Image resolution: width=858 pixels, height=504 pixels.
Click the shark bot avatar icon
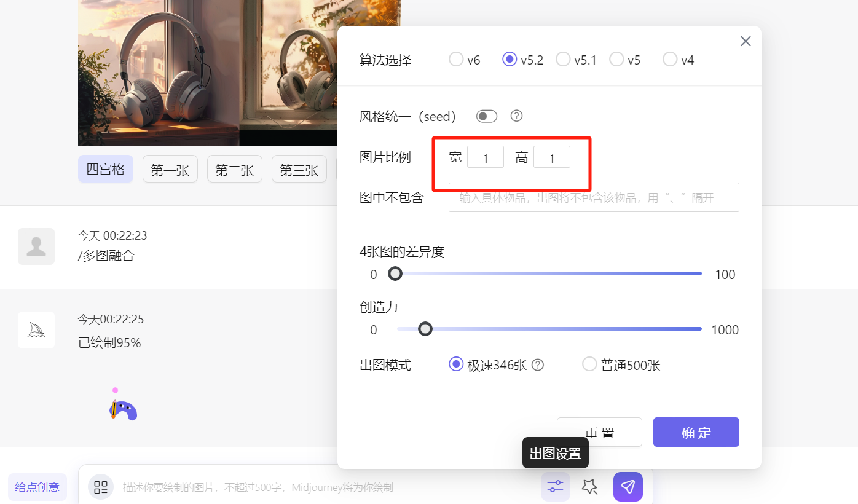click(36, 329)
